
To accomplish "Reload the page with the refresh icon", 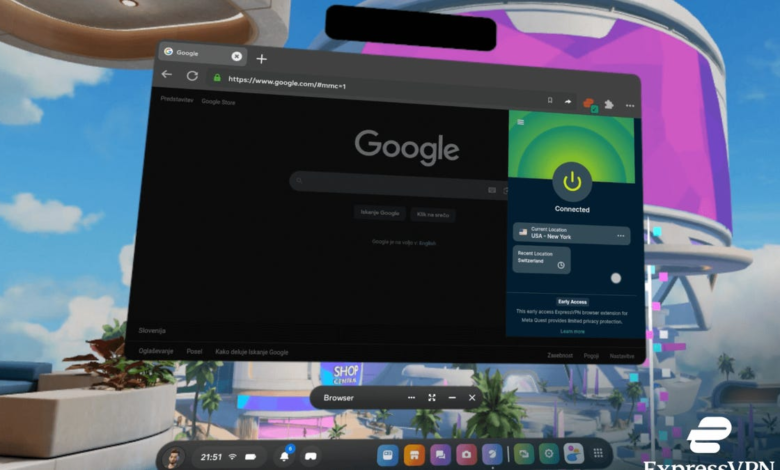I will tap(192, 76).
